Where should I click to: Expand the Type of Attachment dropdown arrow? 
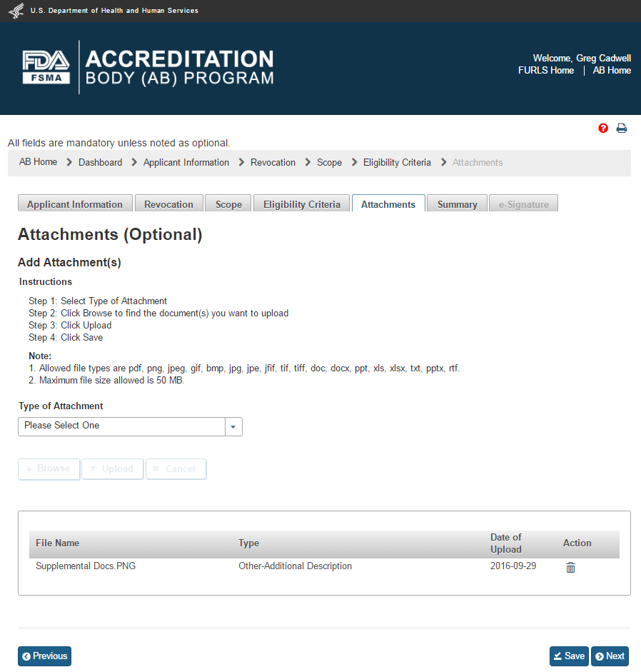click(233, 426)
